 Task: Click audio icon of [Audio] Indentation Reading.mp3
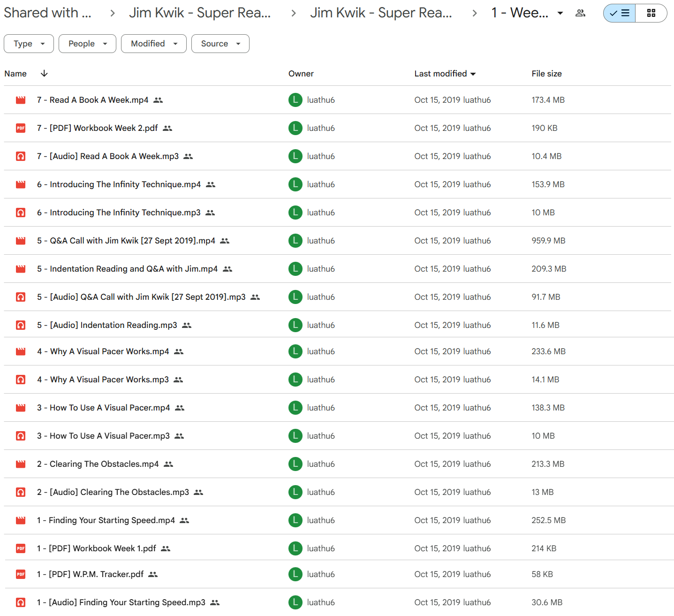pos(21,325)
